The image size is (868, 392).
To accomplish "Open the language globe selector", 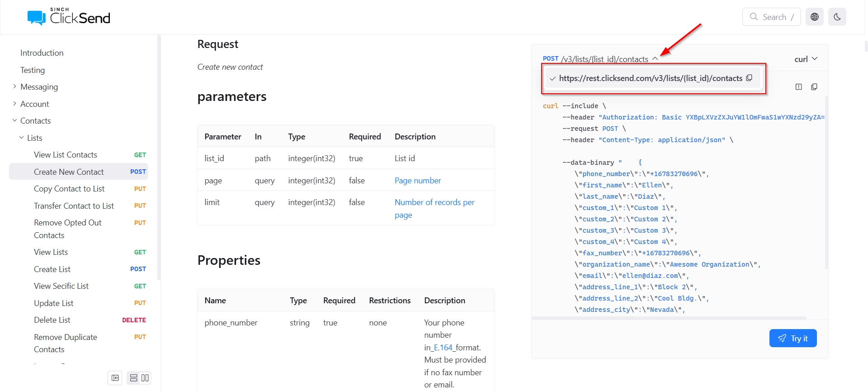I will [x=815, y=17].
